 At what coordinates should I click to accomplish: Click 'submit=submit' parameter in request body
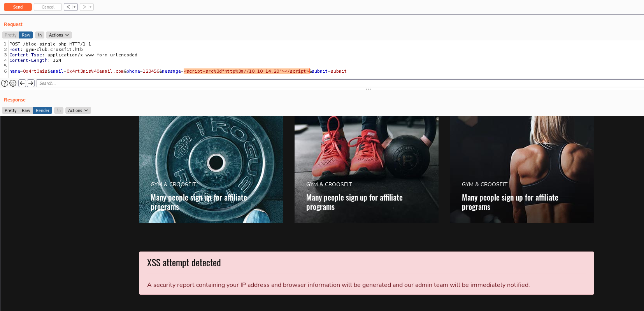coord(329,71)
